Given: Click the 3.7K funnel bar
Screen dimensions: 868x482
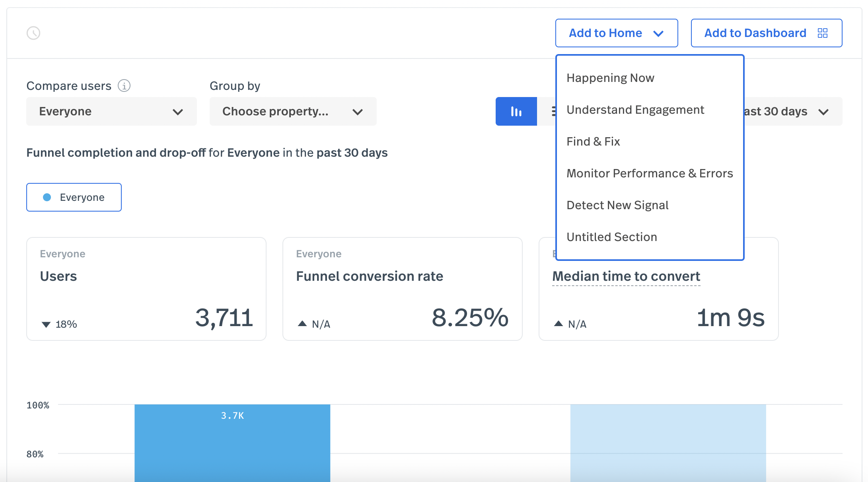Looking at the screenshot, I should (x=232, y=441).
